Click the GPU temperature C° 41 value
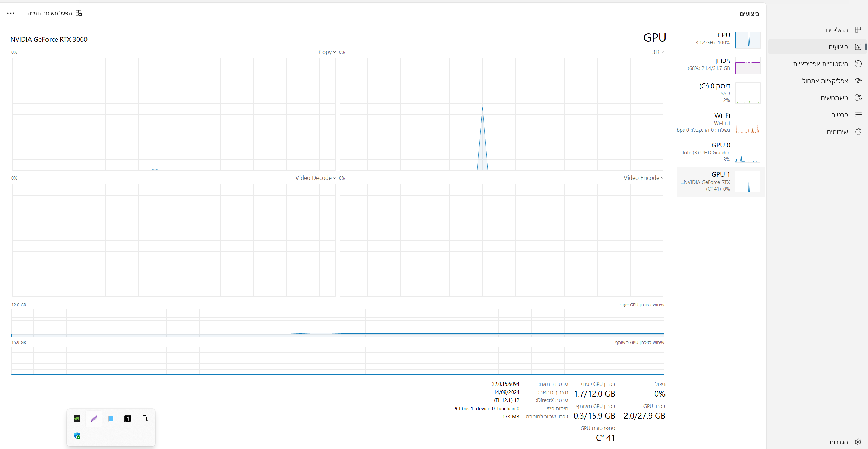The height and width of the screenshot is (449, 868). tap(605, 438)
